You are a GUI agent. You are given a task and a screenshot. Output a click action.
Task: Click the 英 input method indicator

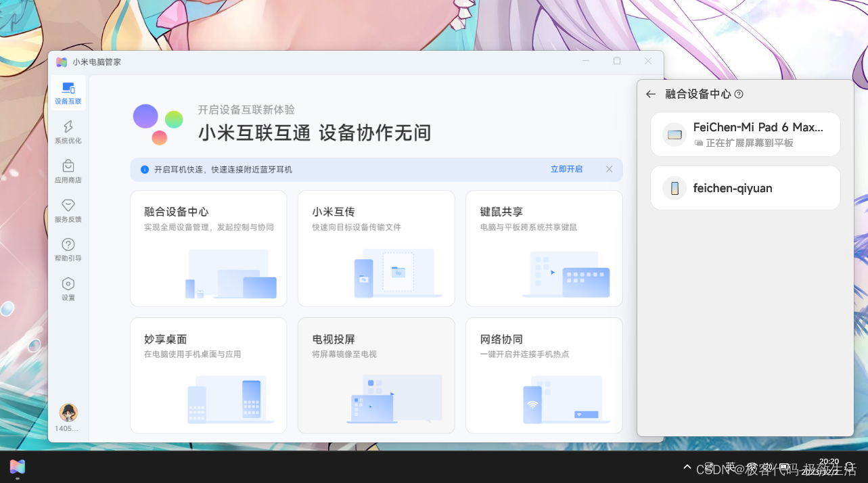coord(730,467)
